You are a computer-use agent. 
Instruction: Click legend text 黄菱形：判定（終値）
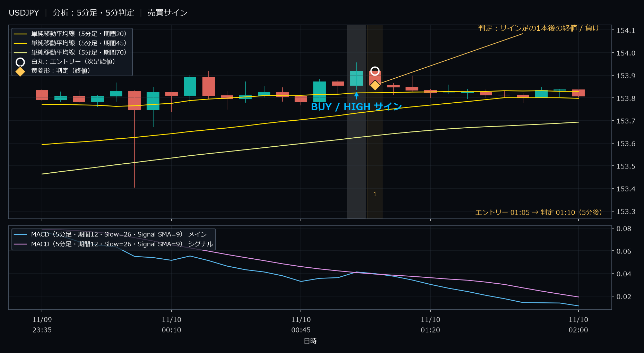click(x=61, y=70)
